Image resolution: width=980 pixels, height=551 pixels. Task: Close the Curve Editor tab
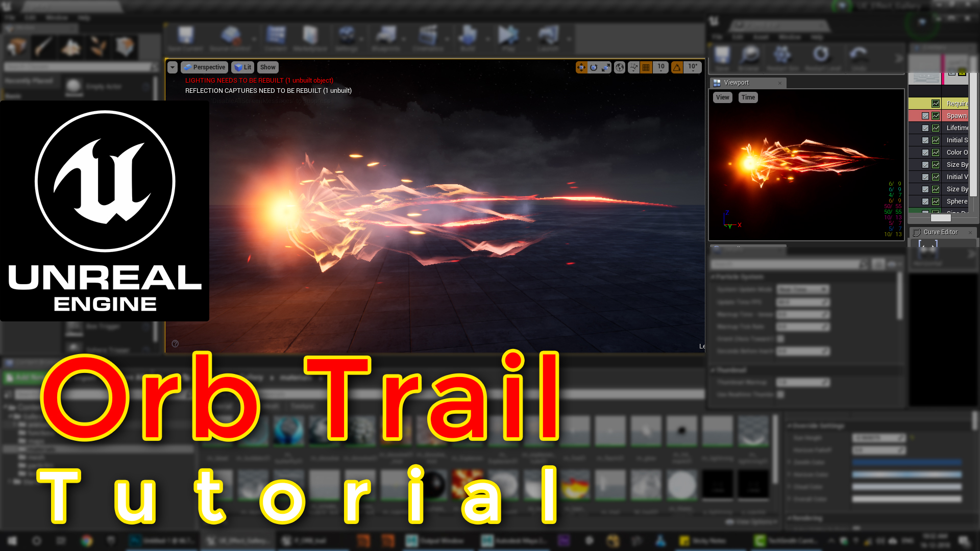(970, 233)
